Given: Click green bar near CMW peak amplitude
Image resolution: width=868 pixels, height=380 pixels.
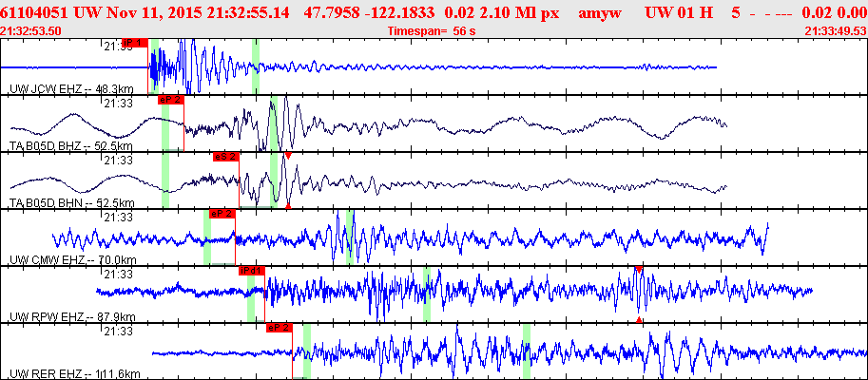Looking at the screenshot, I should [350, 237].
